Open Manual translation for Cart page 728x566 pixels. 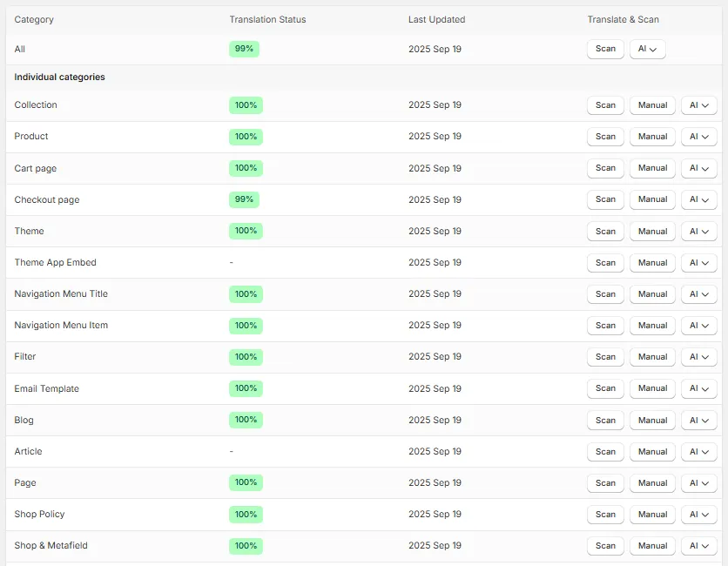652,168
